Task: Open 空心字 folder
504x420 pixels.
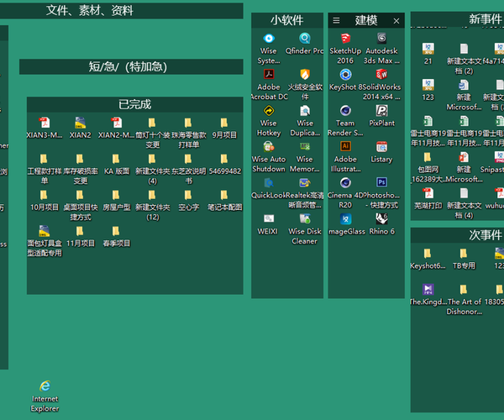Action: (188, 195)
